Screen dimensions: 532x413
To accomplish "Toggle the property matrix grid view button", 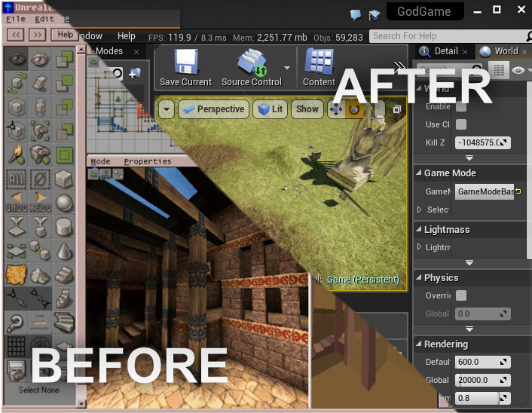I will [x=499, y=70].
